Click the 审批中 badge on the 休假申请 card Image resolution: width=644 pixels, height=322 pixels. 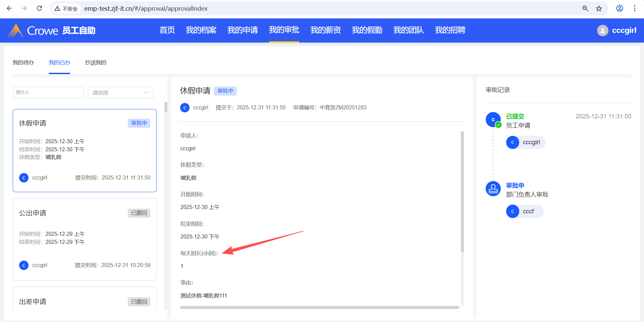139,123
